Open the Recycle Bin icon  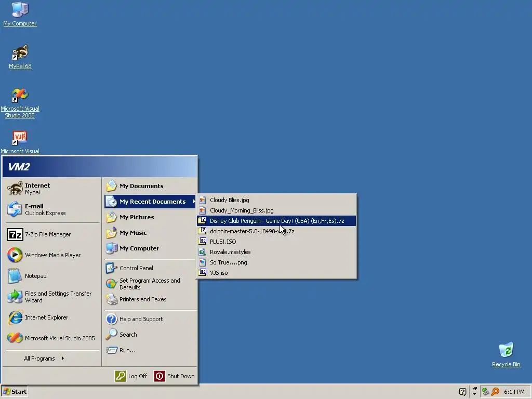click(506, 354)
